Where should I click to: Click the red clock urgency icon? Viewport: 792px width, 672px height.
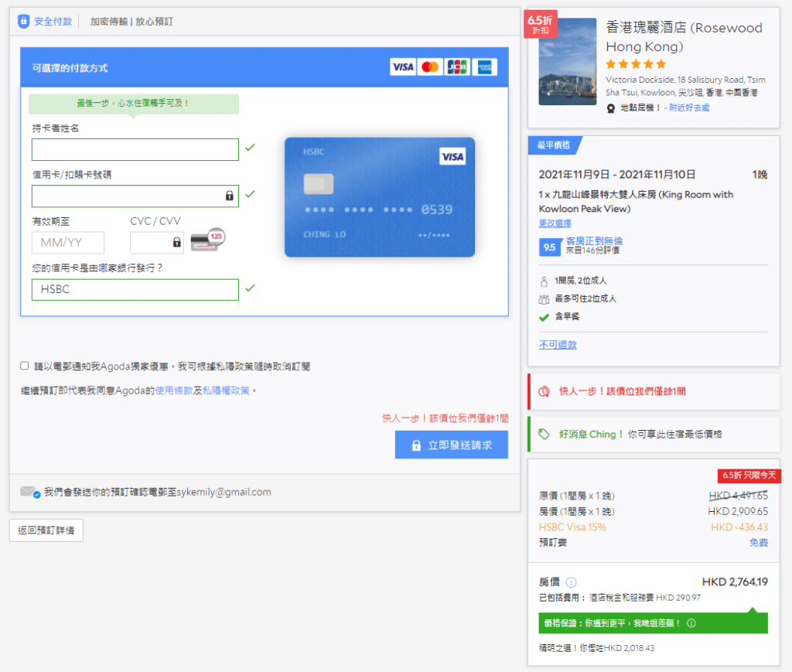click(x=544, y=391)
